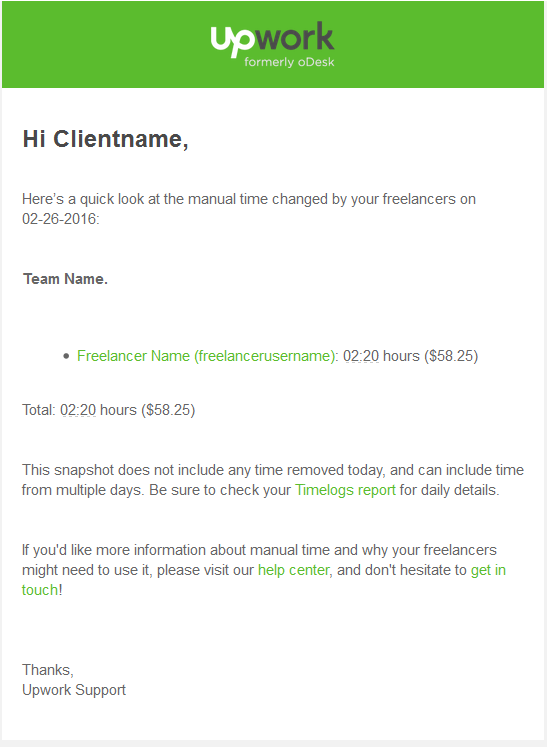
Task: Open the Freelancer Name (freelancerusername) link
Action: (206, 356)
